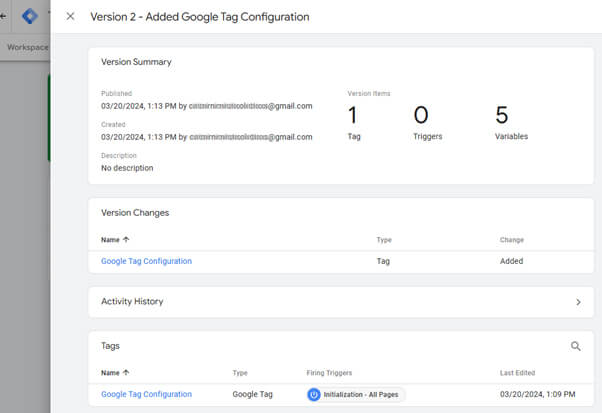Click the Type header in Tags table
This screenshot has width=602, height=413.
pyautogui.click(x=240, y=373)
